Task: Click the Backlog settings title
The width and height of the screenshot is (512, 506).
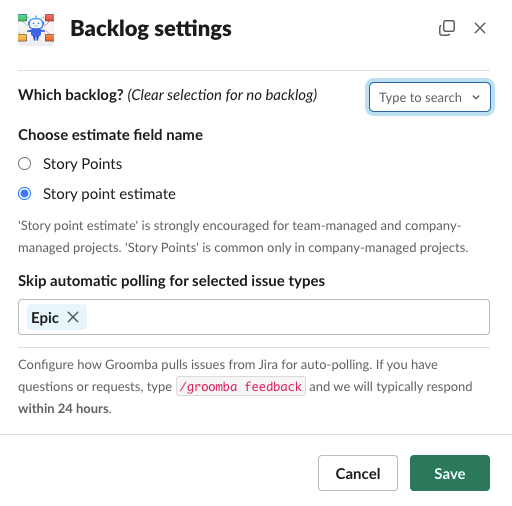Action: click(151, 29)
